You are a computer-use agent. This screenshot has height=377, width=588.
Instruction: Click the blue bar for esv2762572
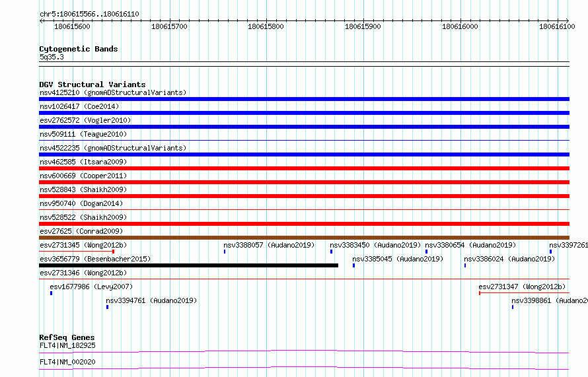click(x=304, y=127)
